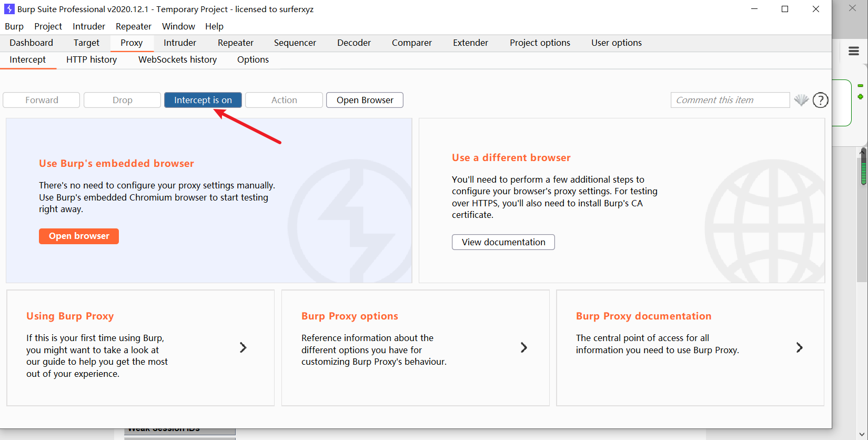Open the HTTP history sub-tab
Image resolution: width=868 pixels, height=440 pixels.
tap(92, 59)
